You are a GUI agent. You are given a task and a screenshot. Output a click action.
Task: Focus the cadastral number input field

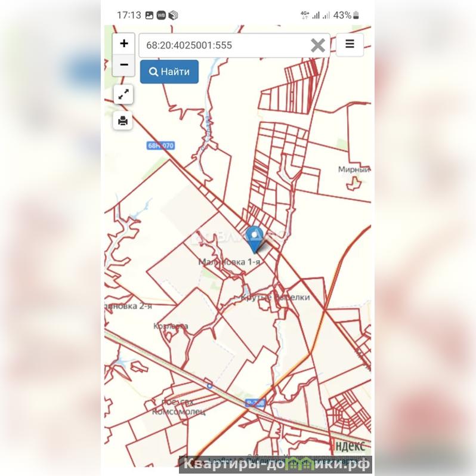pos(225,45)
